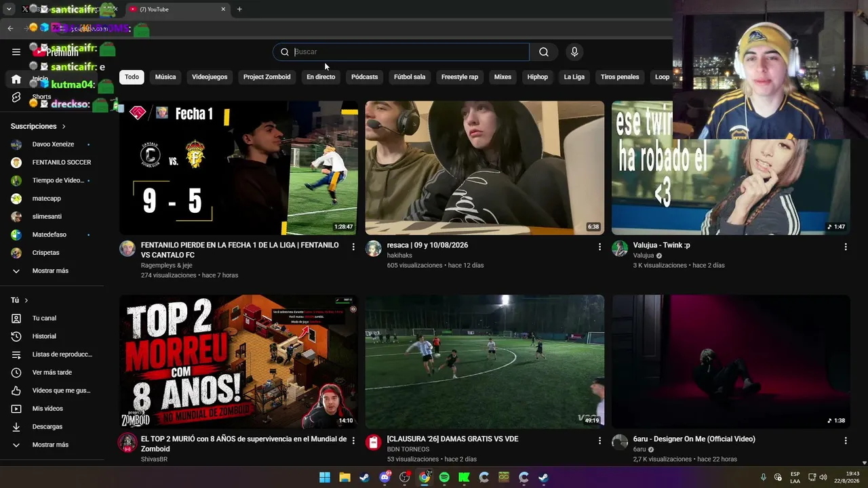This screenshot has width=868, height=488.
Task: Select the Todo filter chip
Action: tap(132, 77)
